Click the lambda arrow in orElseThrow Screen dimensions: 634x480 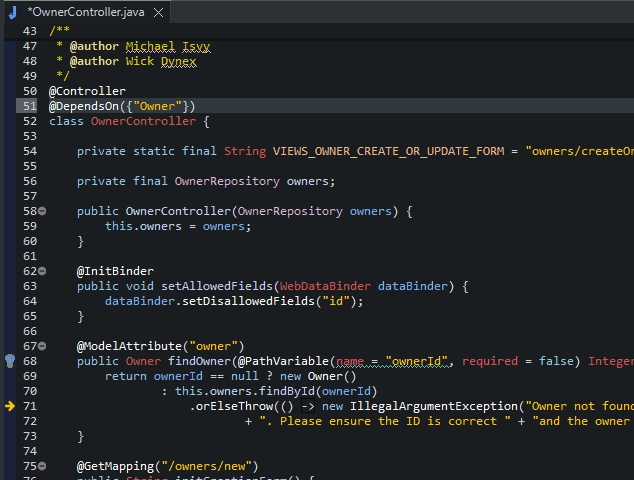pyautogui.click(x=308, y=406)
